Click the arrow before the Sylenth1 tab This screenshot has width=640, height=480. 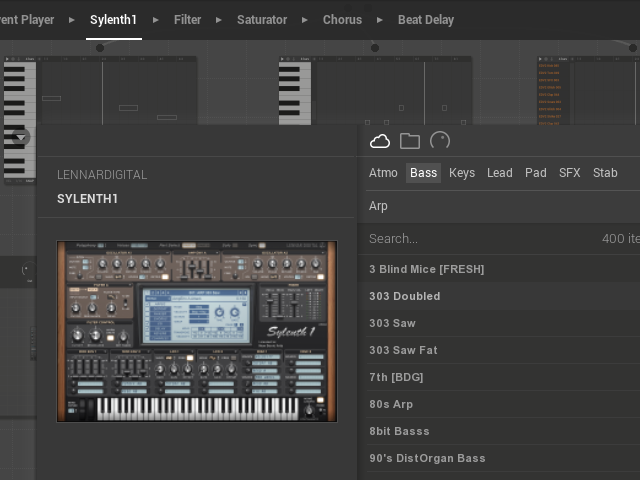[72, 20]
